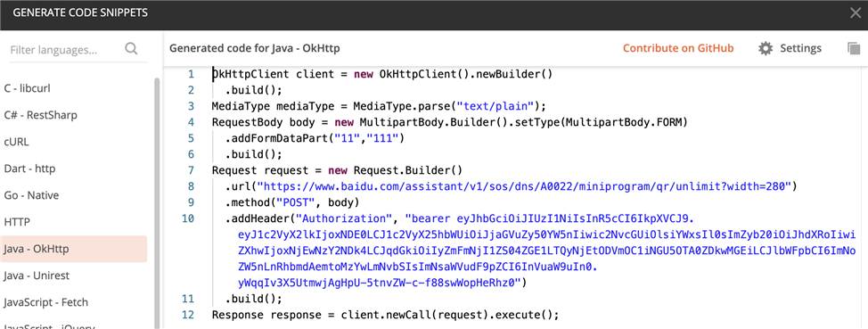Screen dimensions: 868x329
Task: Click line number 10 in code gutter
Action: click(x=188, y=218)
